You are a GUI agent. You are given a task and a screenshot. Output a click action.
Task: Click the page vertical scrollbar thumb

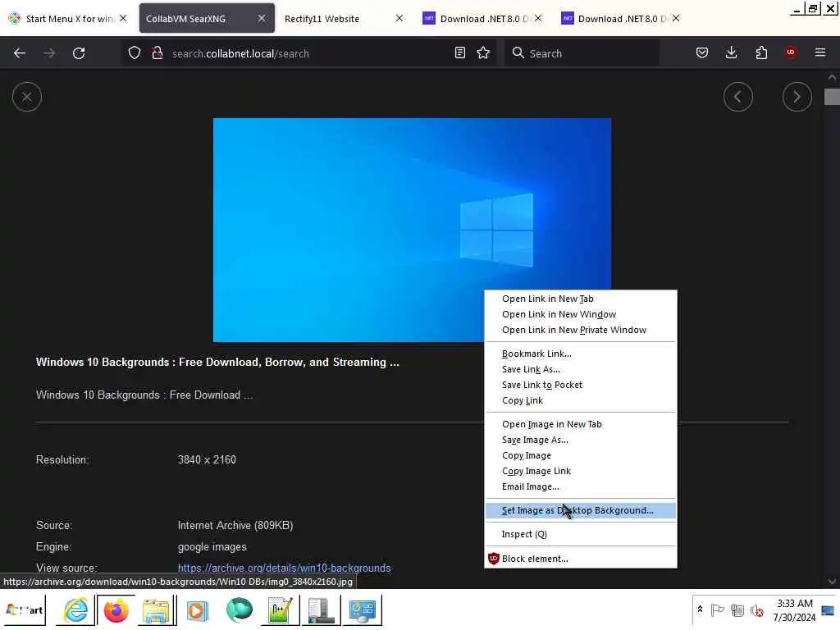pyautogui.click(x=832, y=97)
